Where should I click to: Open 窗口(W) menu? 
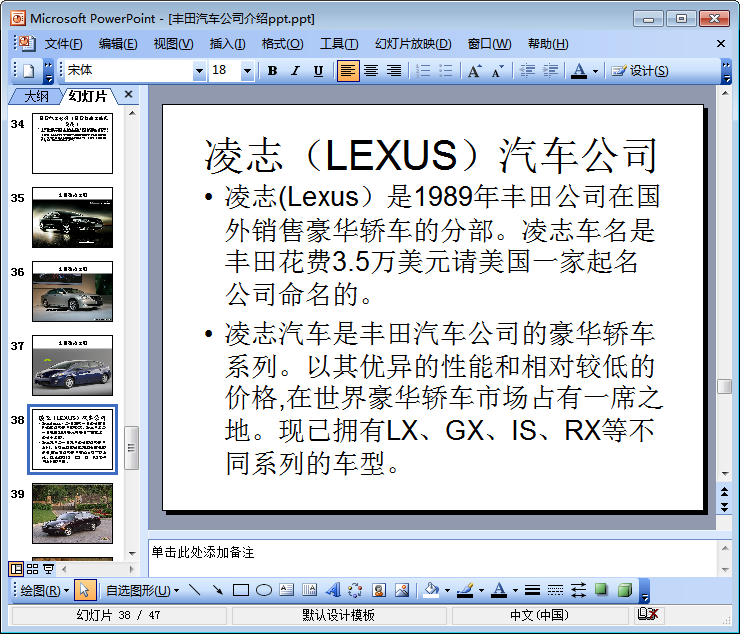click(489, 44)
